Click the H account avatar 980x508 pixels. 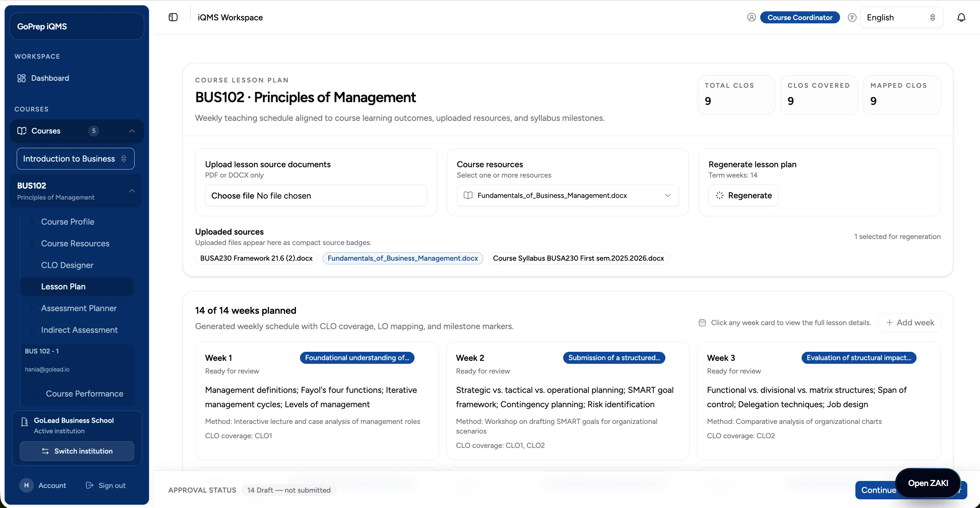coord(26,485)
